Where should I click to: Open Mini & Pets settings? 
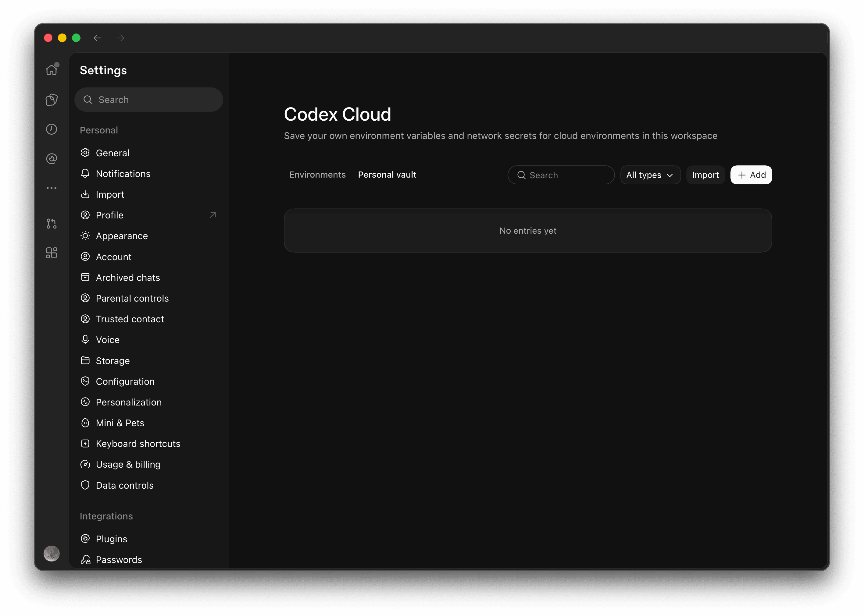click(148, 423)
